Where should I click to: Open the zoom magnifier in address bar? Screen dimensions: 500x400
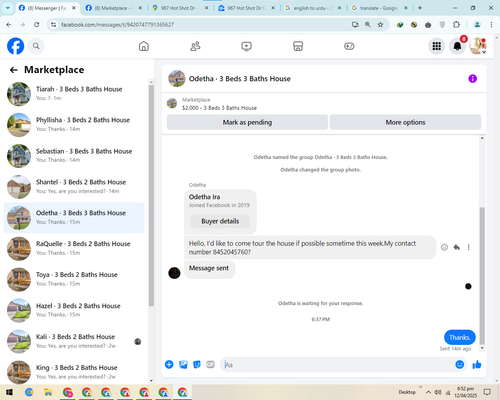pos(368,24)
